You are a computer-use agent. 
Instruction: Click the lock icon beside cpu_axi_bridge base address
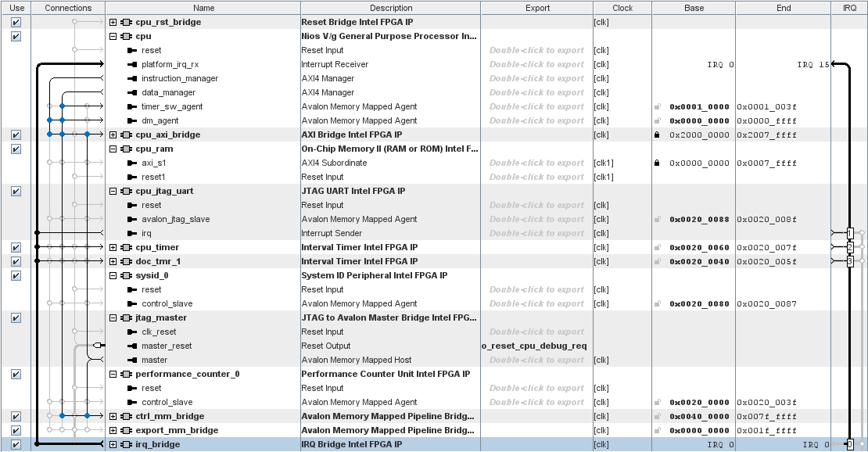(x=657, y=135)
